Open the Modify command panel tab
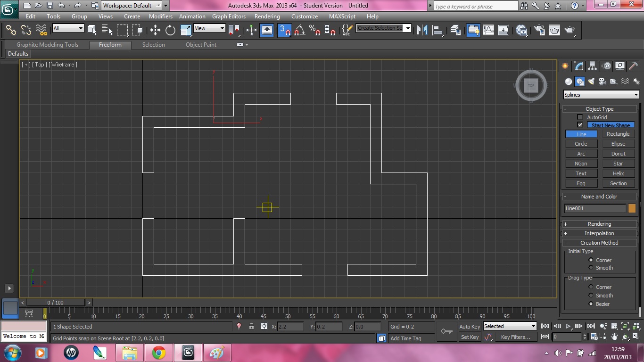 point(578,66)
